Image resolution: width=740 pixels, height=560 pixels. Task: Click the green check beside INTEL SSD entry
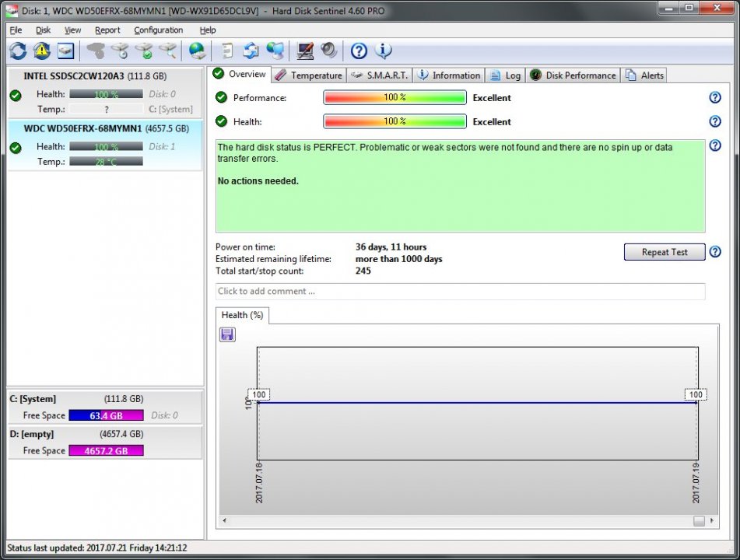(x=15, y=96)
